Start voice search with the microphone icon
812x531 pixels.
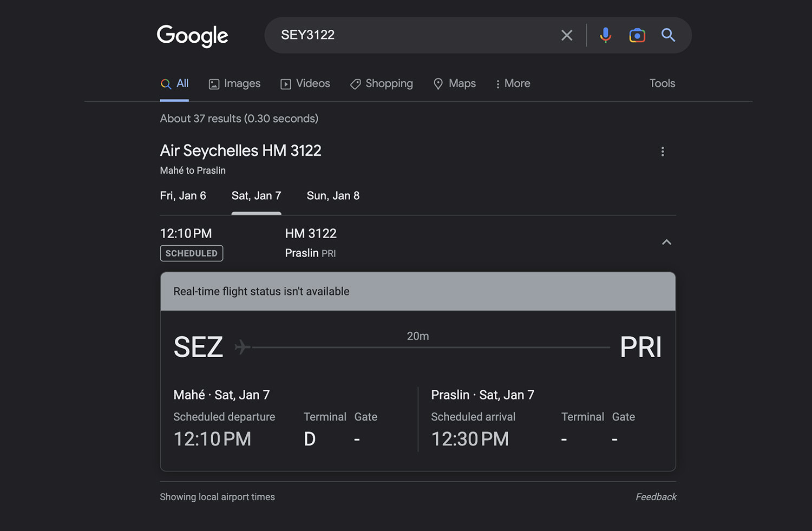(x=606, y=35)
